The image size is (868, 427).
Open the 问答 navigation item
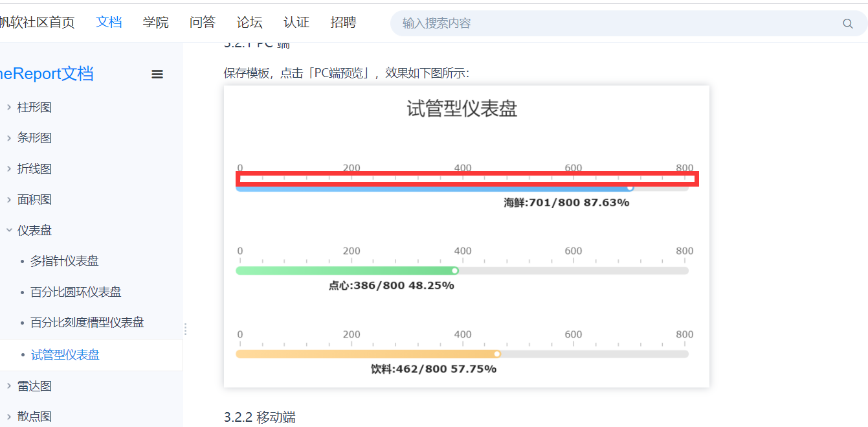[203, 22]
